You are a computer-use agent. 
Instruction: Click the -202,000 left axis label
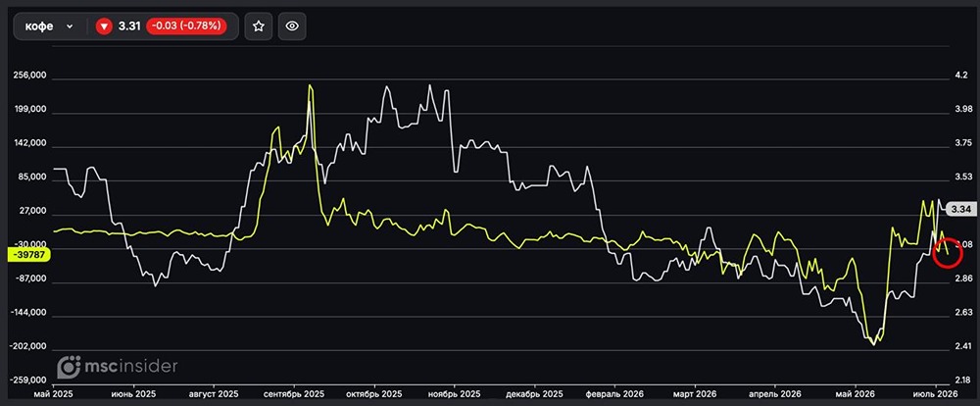coord(29,346)
